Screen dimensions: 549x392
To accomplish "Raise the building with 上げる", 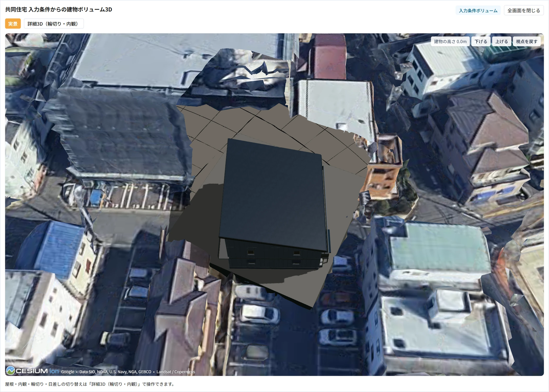I will coord(501,42).
